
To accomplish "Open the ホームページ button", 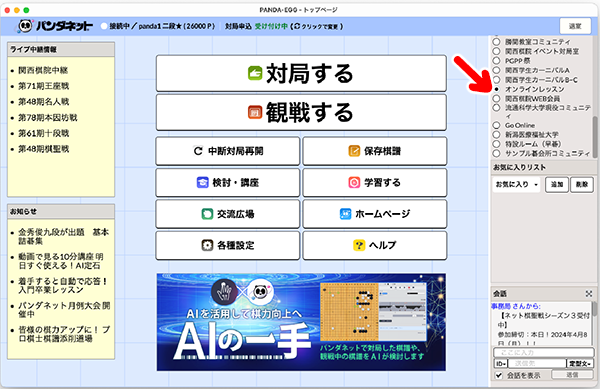I will tap(375, 214).
